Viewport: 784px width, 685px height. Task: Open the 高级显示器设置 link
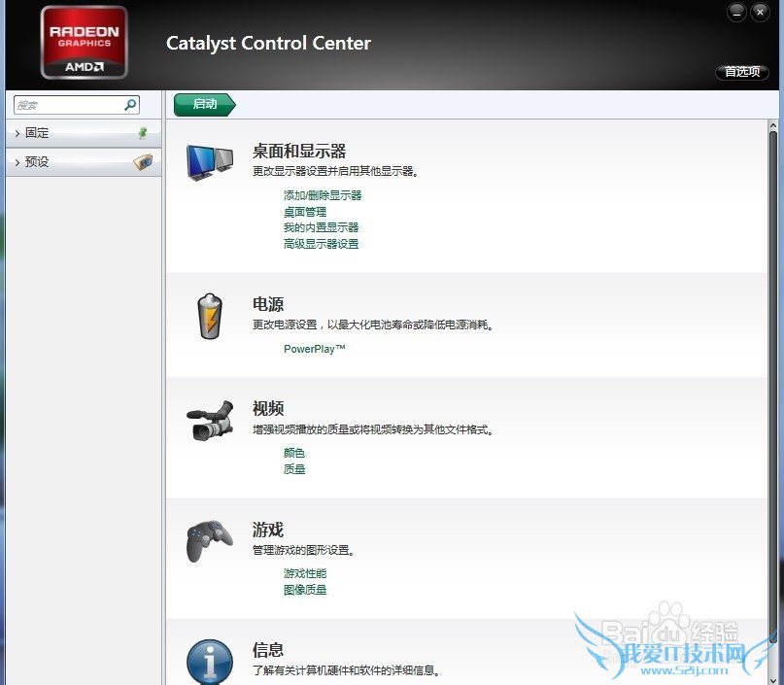pyautogui.click(x=321, y=244)
